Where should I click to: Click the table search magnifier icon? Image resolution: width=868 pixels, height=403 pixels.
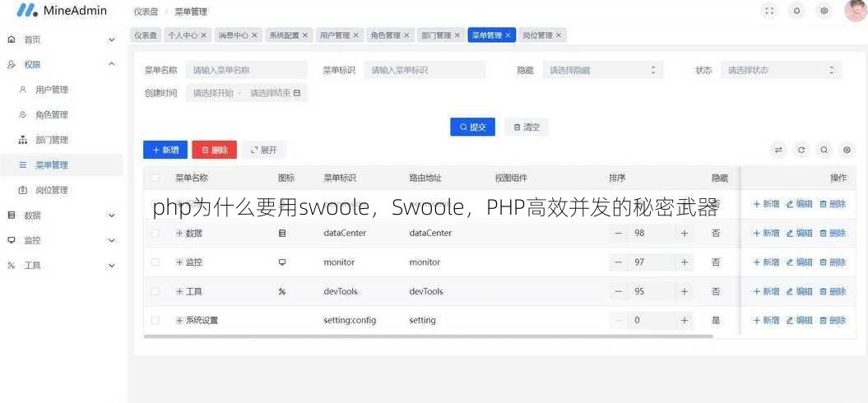824,150
